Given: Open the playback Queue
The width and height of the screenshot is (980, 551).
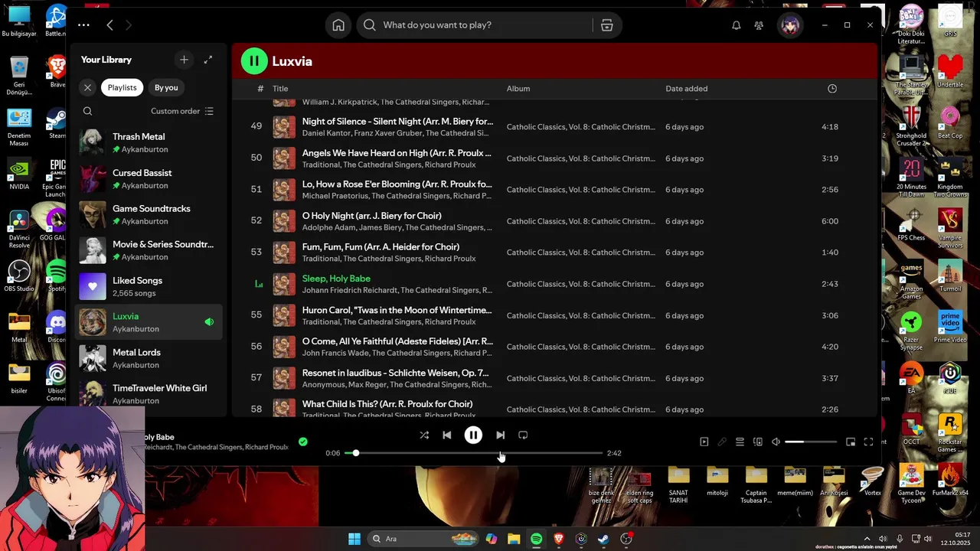Looking at the screenshot, I should point(740,442).
